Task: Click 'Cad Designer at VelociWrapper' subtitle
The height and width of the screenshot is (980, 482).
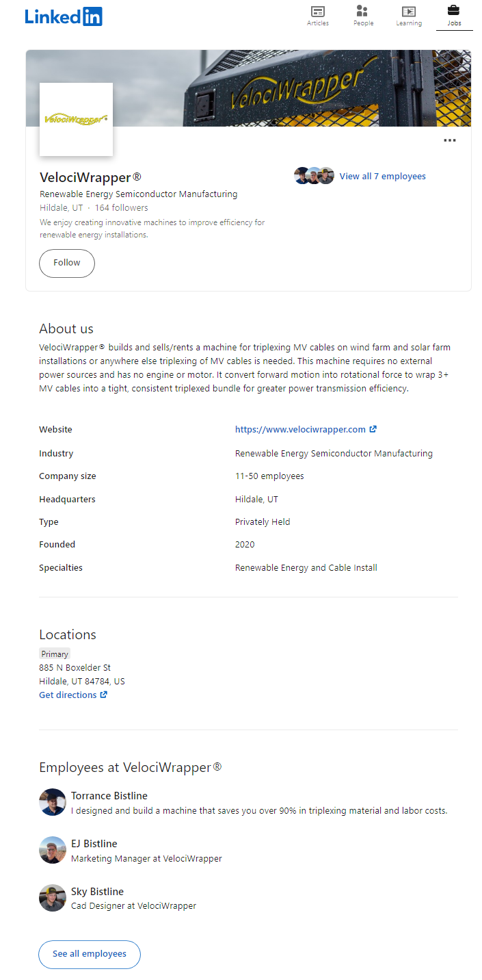Action: pos(133,906)
